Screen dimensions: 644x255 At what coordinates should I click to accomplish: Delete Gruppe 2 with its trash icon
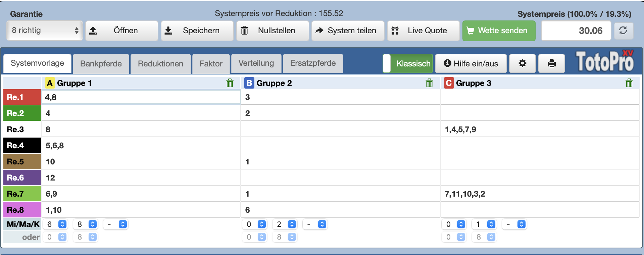pyautogui.click(x=429, y=83)
